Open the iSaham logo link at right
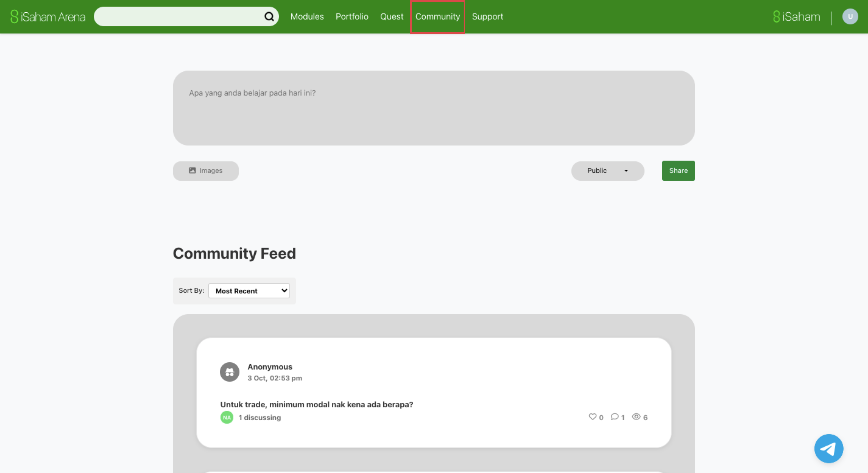 click(797, 16)
